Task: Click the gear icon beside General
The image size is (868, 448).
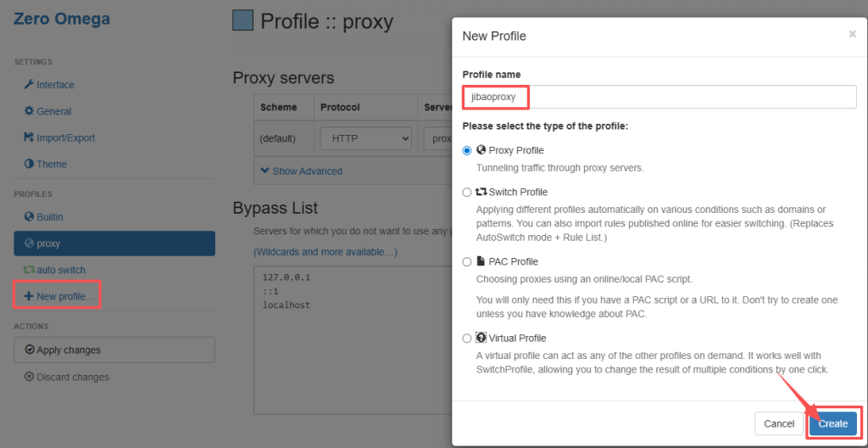Action: point(29,111)
